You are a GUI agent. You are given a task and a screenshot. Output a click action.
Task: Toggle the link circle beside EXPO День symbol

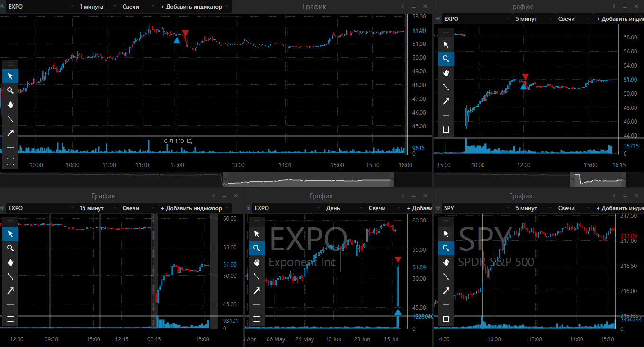click(248, 208)
